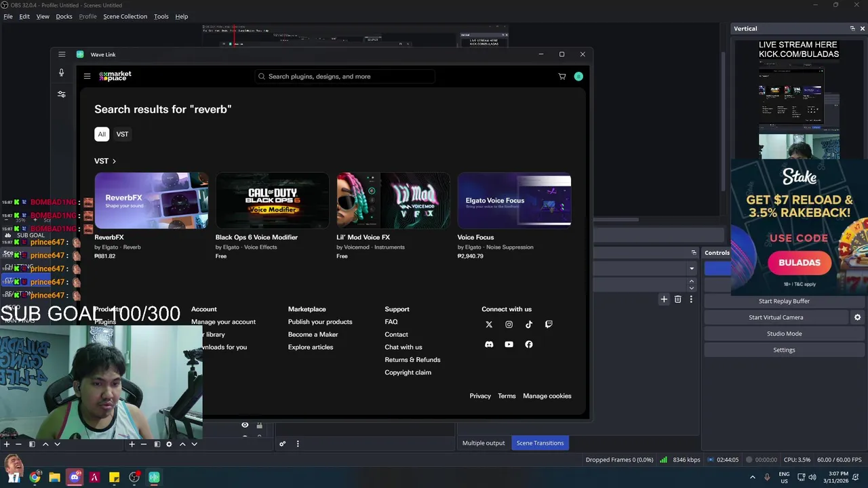Add a transition with the plus icon
868x488 pixels.
pyautogui.click(x=664, y=299)
